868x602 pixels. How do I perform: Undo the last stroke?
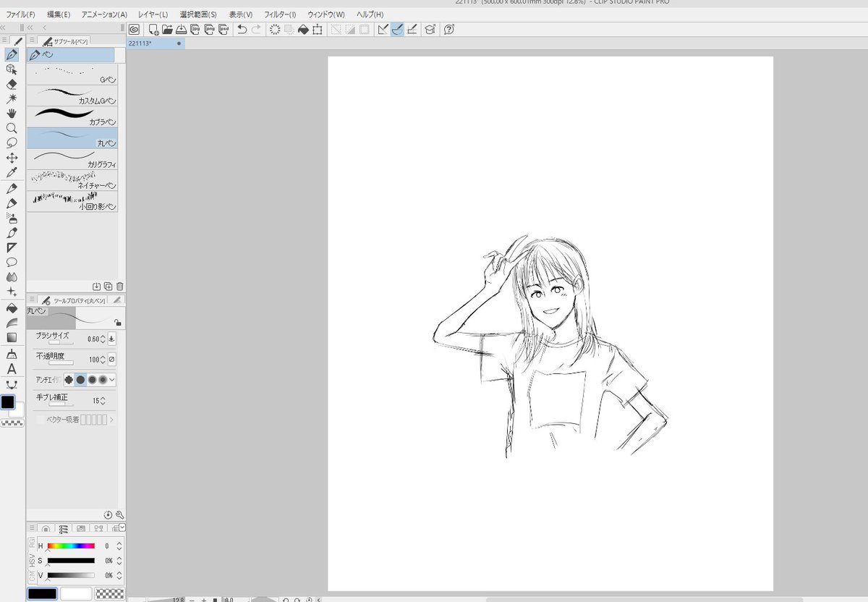(242, 30)
